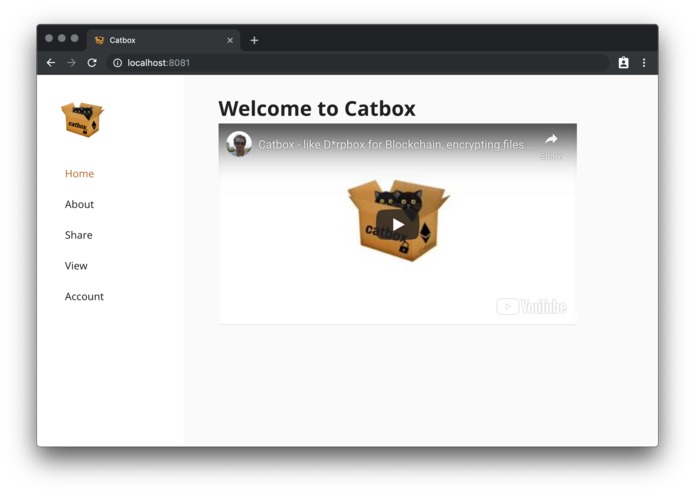The width and height of the screenshot is (695, 494).
Task: Open the Share page from sidebar
Action: [x=78, y=235]
